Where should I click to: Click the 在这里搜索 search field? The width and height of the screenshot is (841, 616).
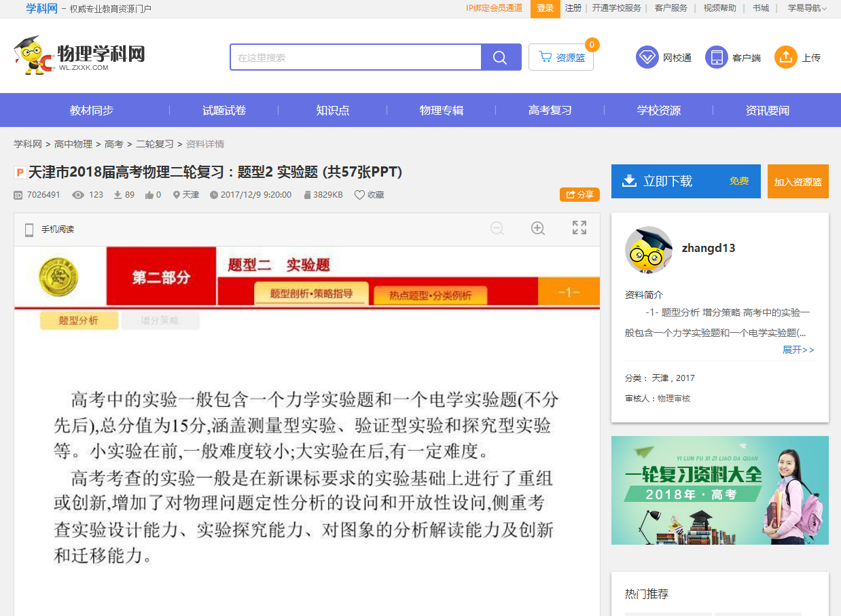[x=355, y=58]
